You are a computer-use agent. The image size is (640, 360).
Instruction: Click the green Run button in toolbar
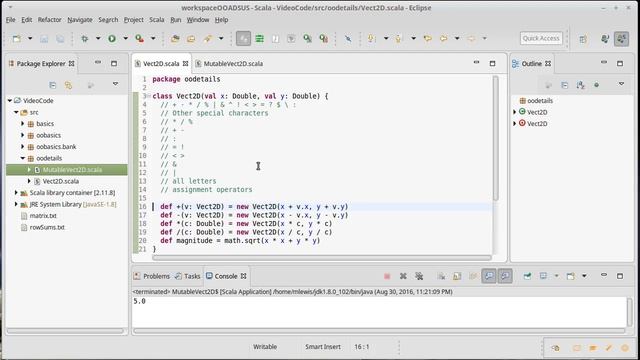(112, 39)
